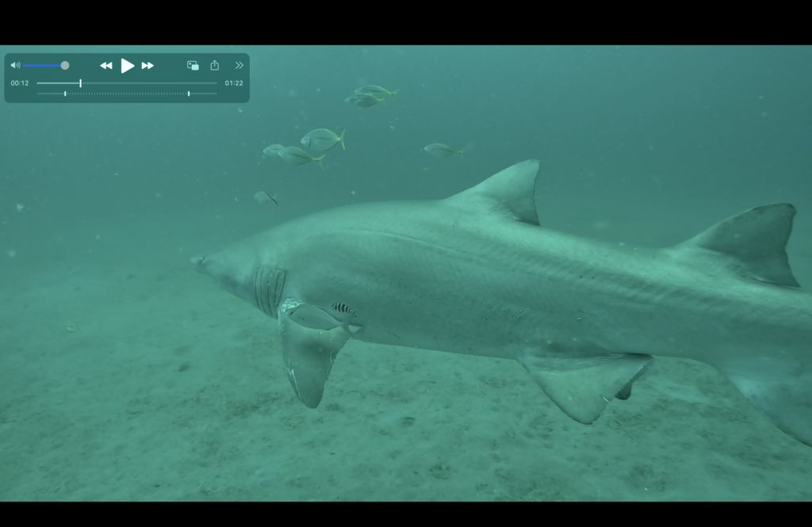Click the playhead on the timeline
Image resolution: width=812 pixels, height=527 pixels.
tap(80, 83)
